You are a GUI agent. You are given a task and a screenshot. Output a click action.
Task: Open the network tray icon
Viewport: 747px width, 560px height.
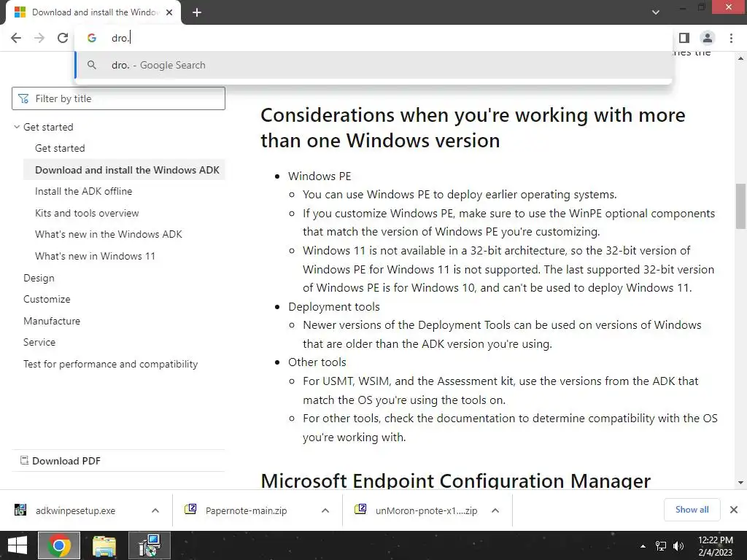tap(661, 546)
